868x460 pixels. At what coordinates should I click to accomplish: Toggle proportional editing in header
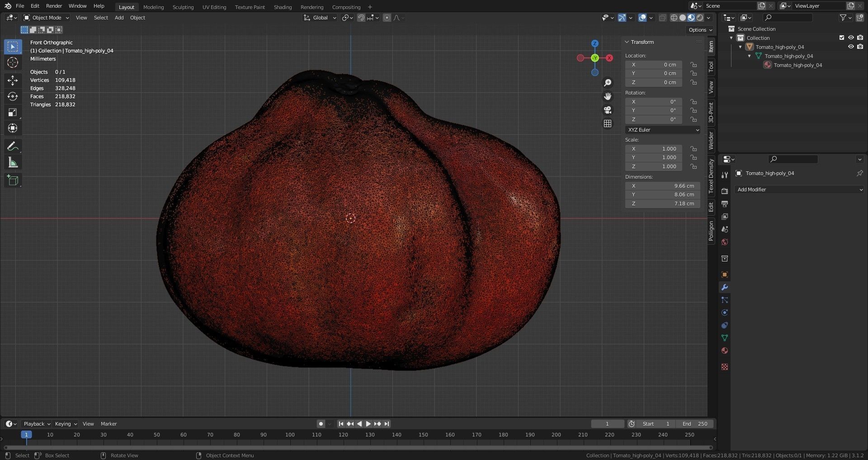click(x=387, y=18)
